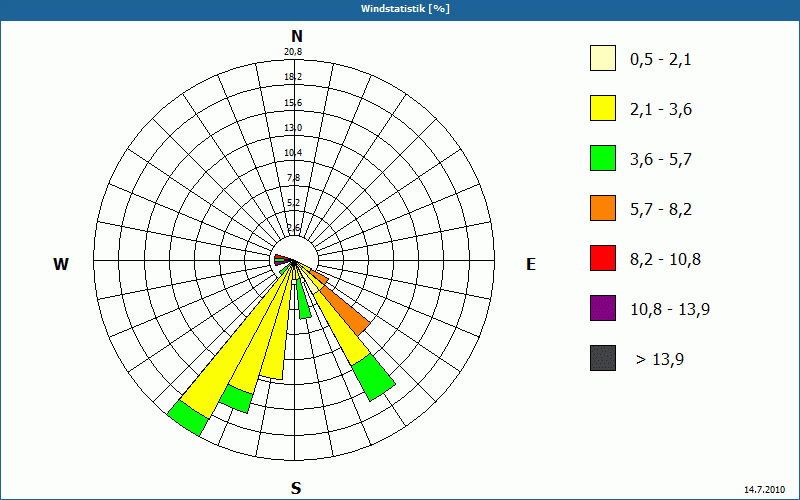Click the 13,0 radial axis value
The image size is (800, 500).
pos(293,128)
